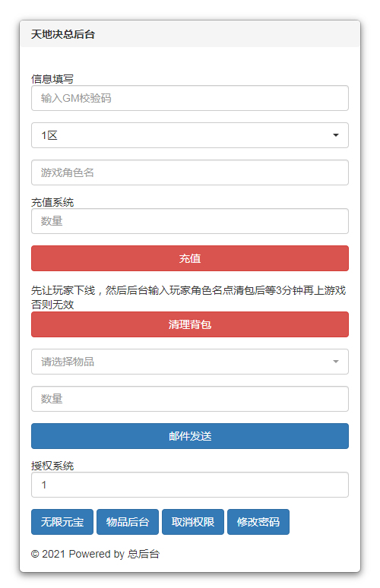This screenshot has width=380, height=588.
Task: Click the 输入GM校验码 input field
Action: point(190,98)
